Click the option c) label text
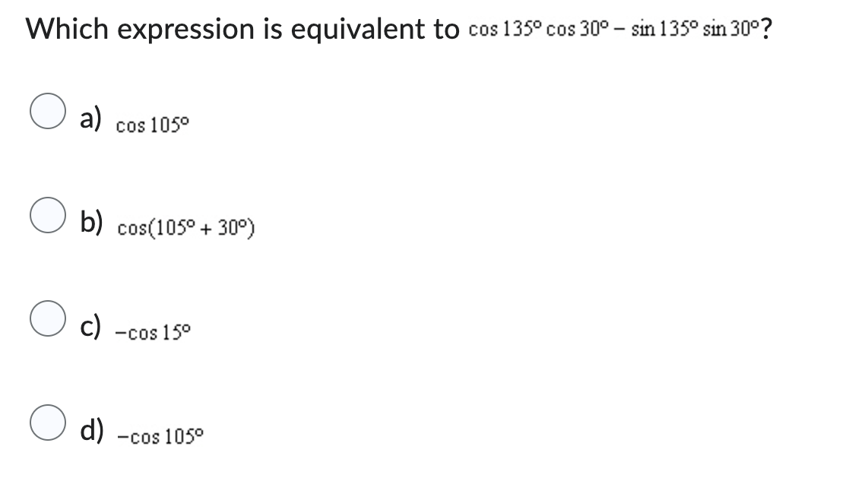Screen dimensions: 868x500 (90, 325)
